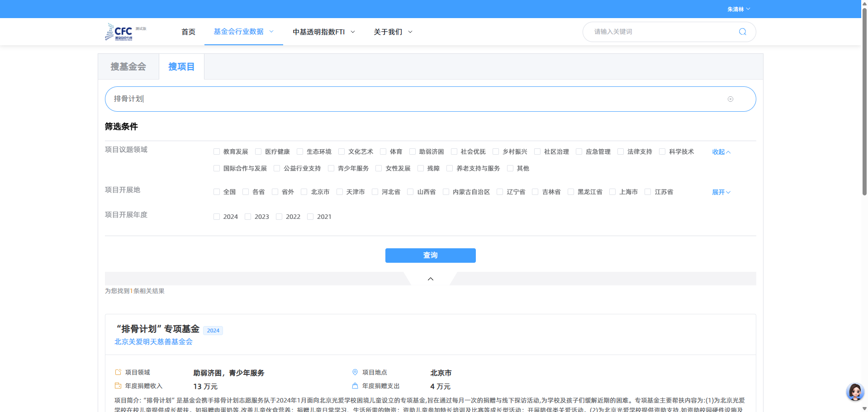Open the virtual assistant avatar

pos(854,392)
